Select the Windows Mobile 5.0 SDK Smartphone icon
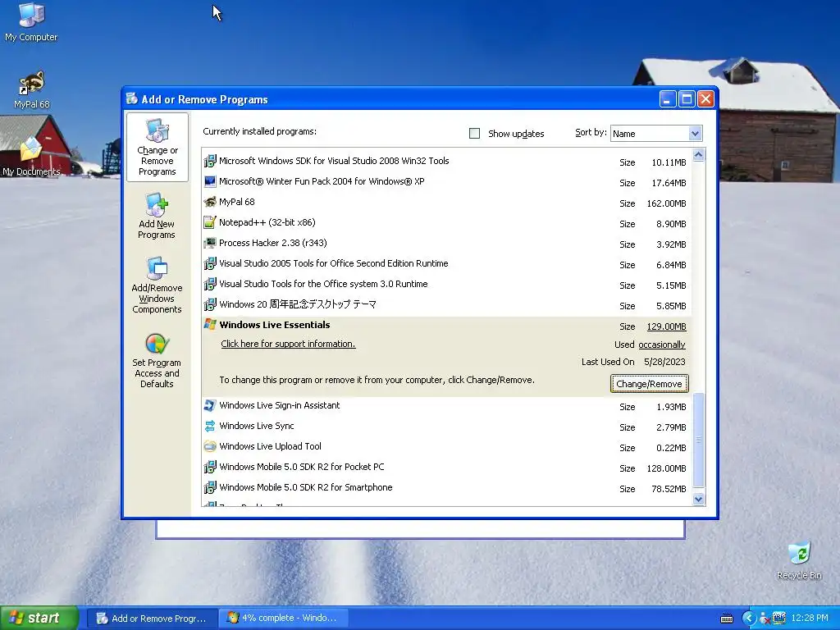 (210, 487)
